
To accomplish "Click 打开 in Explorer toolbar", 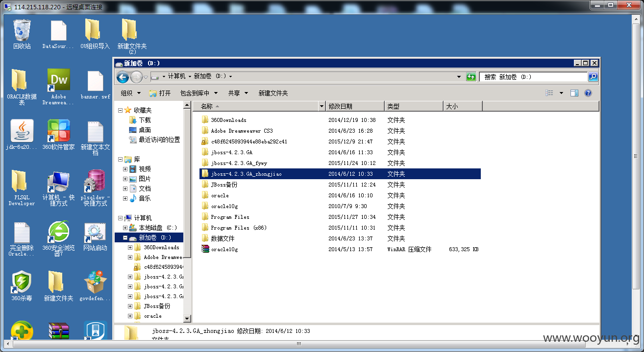I will [160, 93].
